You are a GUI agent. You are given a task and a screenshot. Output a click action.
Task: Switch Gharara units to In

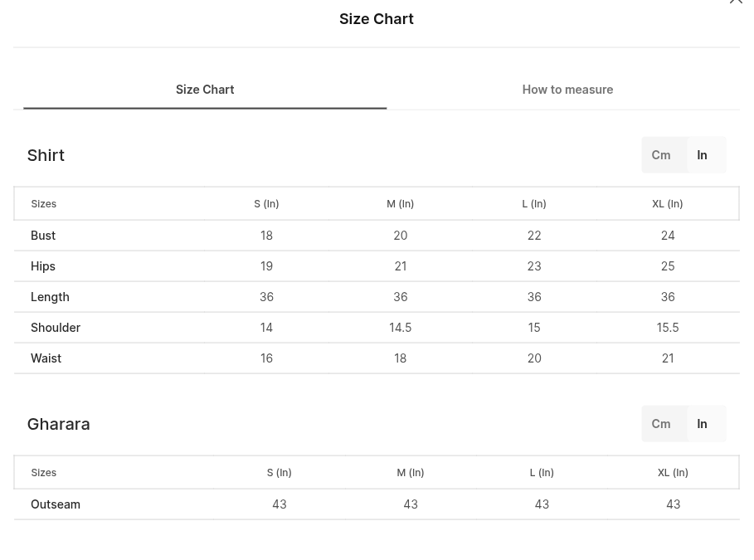702,424
